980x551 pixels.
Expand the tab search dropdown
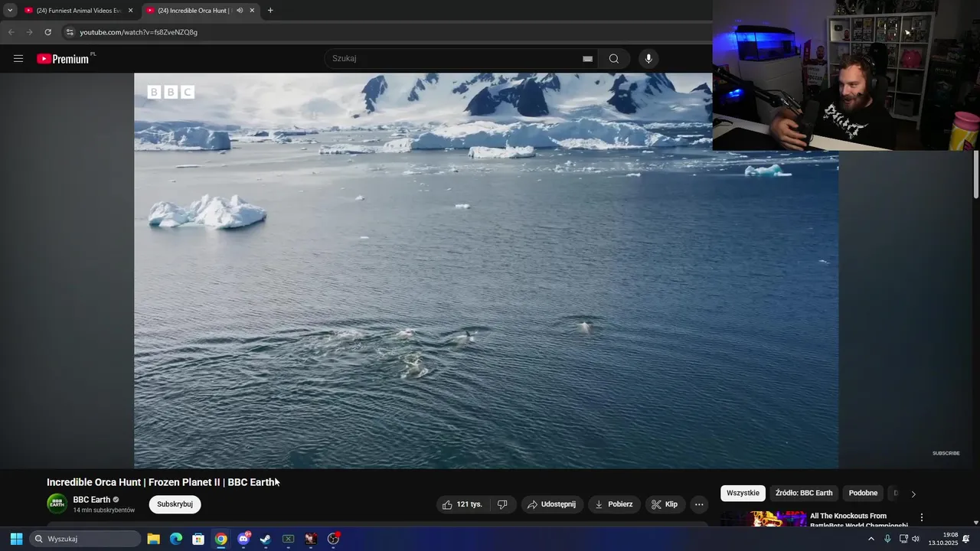tap(10, 11)
